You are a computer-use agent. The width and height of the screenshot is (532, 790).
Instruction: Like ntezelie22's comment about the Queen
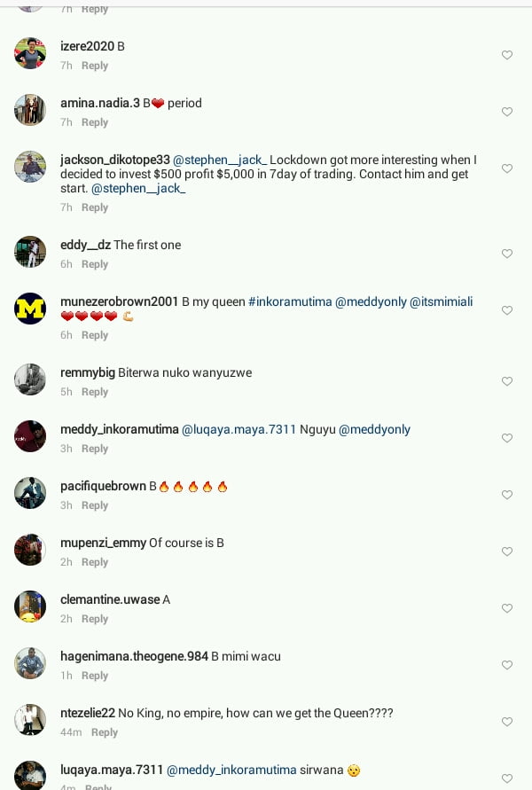click(x=507, y=722)
